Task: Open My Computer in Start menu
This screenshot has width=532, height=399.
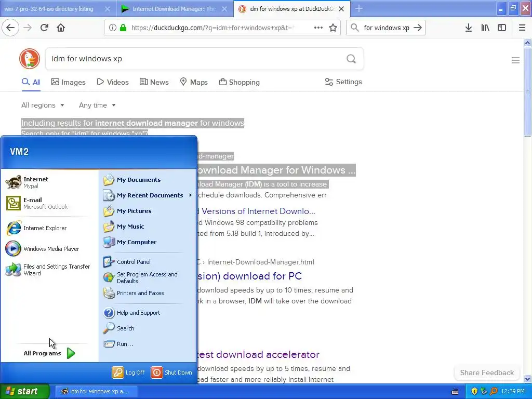Action: [137, 242]
